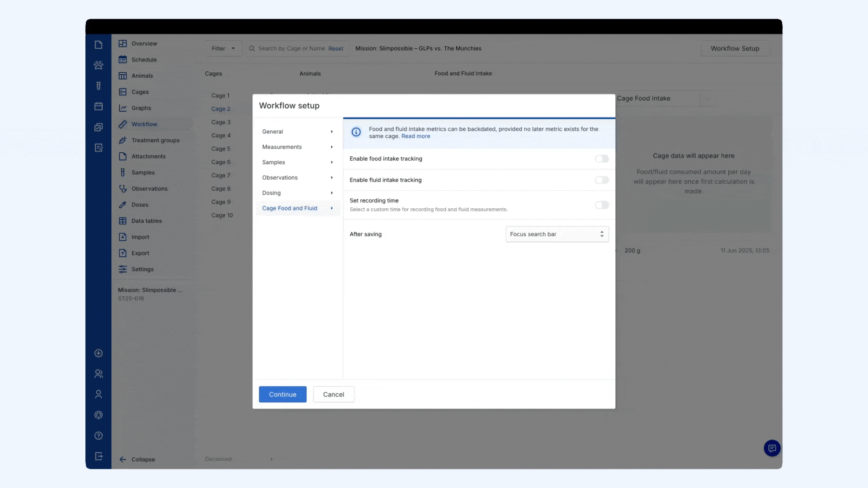Click the calendar icon in blue sidebar
The height and width of the screenshot is (488, 868).
click(x=99, y=107)
